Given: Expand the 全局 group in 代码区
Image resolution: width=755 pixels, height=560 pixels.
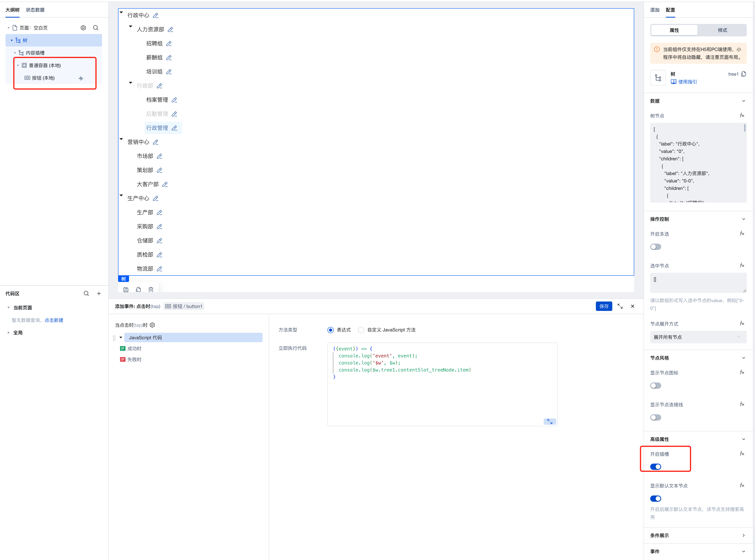Looking at the screenshot, I should click(x=8, y=333).
